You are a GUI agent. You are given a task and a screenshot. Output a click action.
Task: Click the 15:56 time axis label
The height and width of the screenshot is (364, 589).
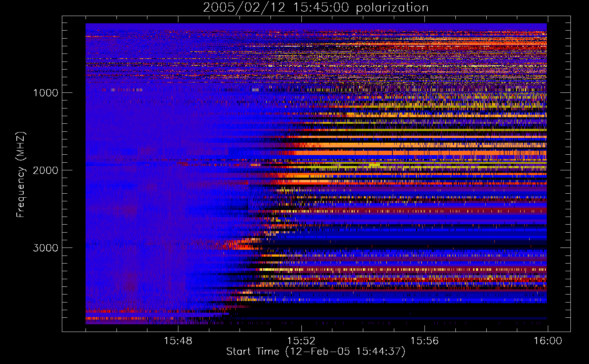(x=424, y=341)
